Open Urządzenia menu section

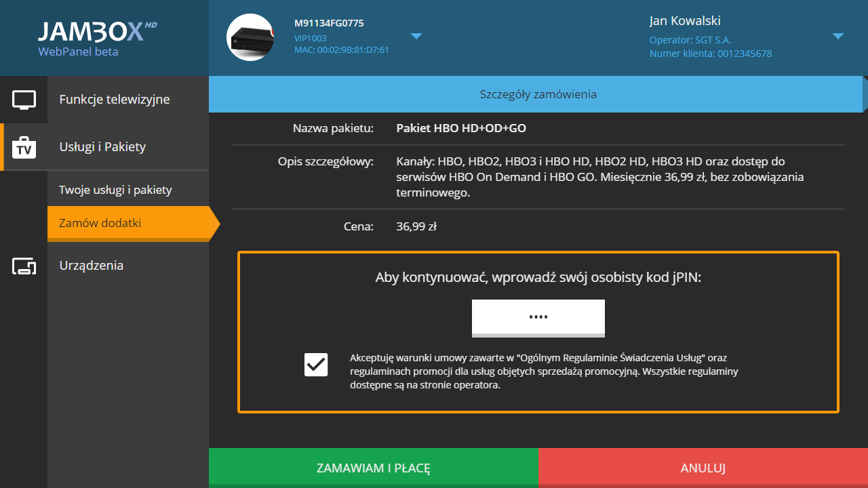click(x=92, y=266)
